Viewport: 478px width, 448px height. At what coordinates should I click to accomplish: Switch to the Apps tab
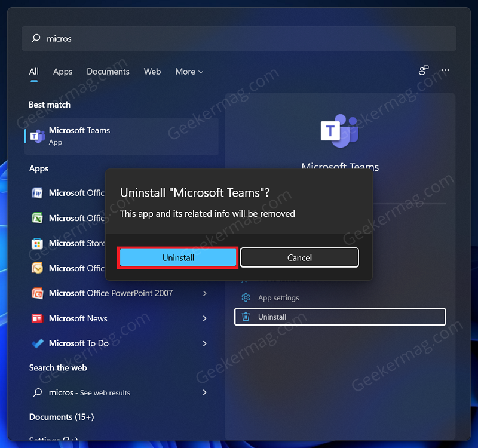point(63,72)
